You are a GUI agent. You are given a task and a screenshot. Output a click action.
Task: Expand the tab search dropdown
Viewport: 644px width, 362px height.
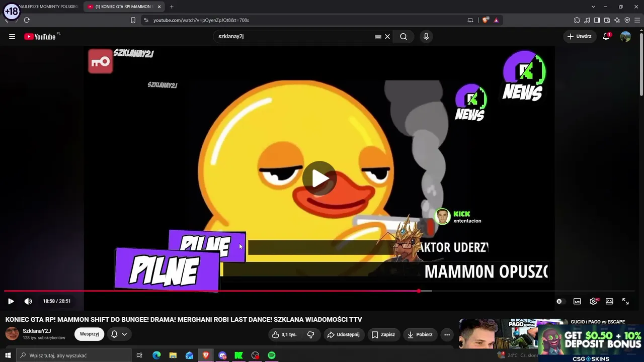click(593, 7)
